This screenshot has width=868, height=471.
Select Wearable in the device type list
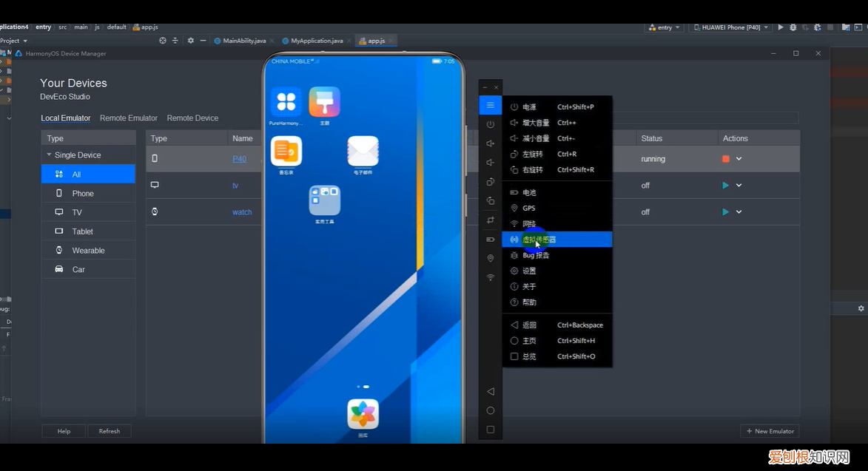[x=88, y=251]
